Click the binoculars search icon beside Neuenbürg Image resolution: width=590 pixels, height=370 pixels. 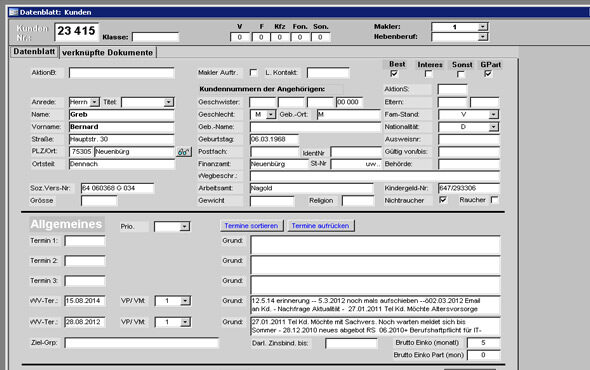(184, 152)
